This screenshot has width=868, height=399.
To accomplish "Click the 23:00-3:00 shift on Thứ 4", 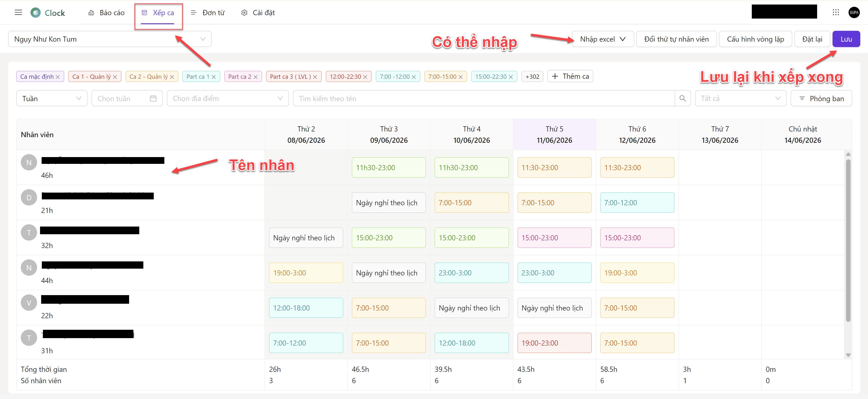I will point(471,273).
